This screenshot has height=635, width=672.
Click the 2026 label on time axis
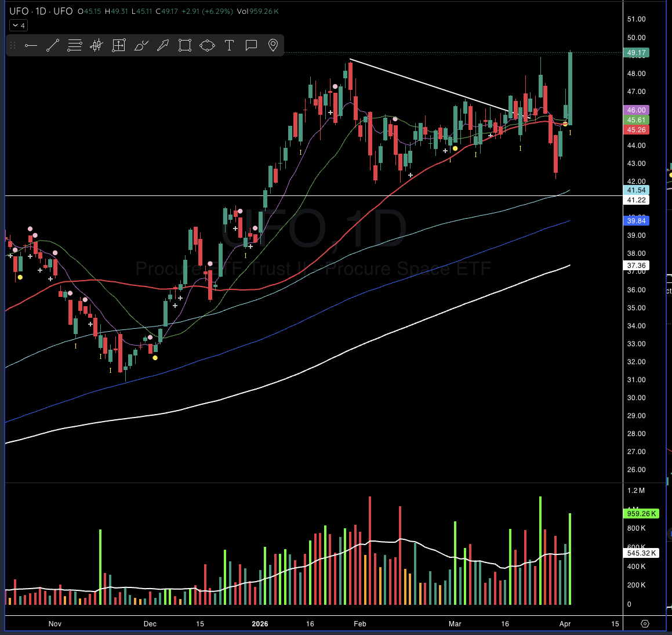(x=260, y=624)
